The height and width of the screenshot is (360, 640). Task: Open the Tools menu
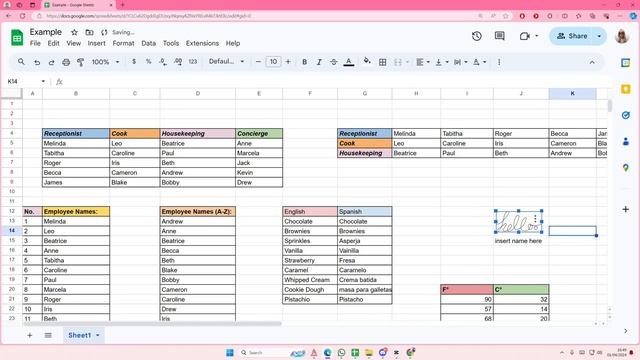click(x=171, y=43)
